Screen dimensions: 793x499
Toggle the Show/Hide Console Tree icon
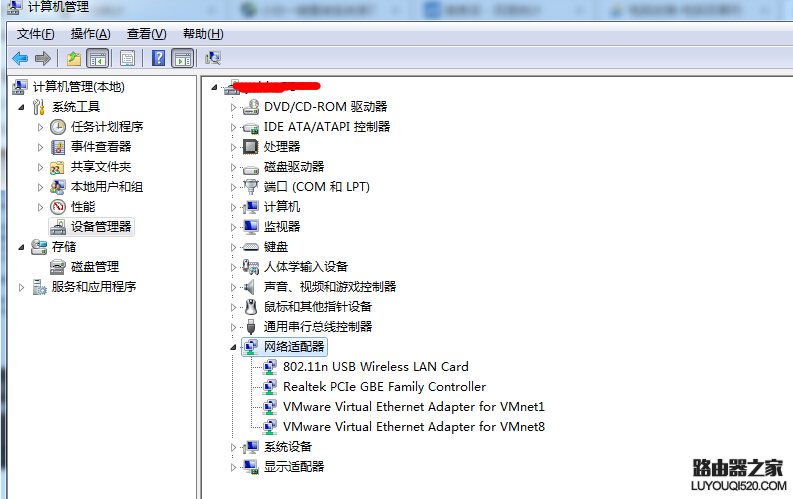click(98, 59)
